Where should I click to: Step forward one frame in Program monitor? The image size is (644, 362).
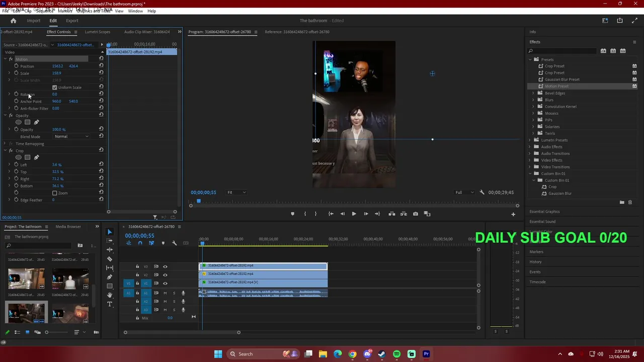pos(366,214)
